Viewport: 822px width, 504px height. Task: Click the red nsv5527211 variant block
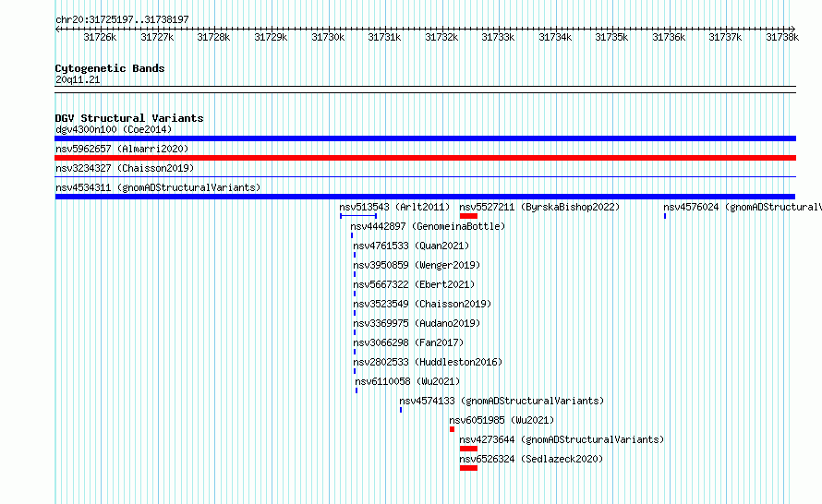468,216
